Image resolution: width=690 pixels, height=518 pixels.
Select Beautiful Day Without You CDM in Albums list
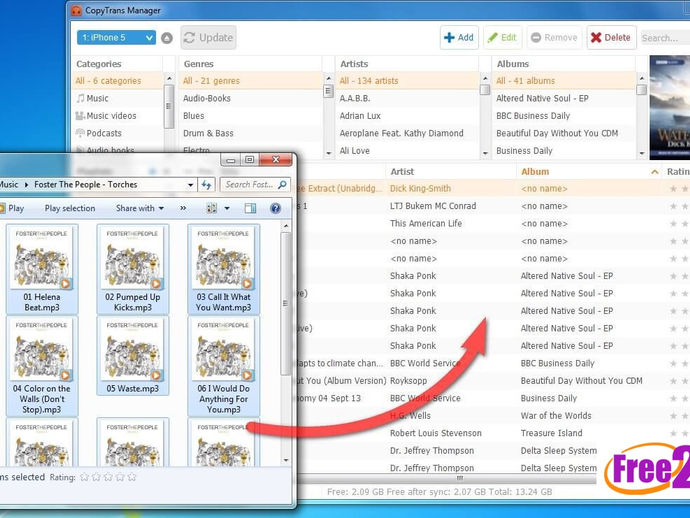564,133
